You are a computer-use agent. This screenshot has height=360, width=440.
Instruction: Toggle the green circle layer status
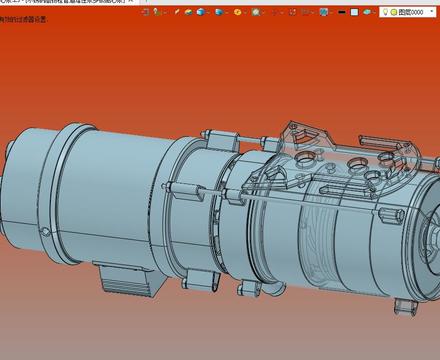coord(394,12)
